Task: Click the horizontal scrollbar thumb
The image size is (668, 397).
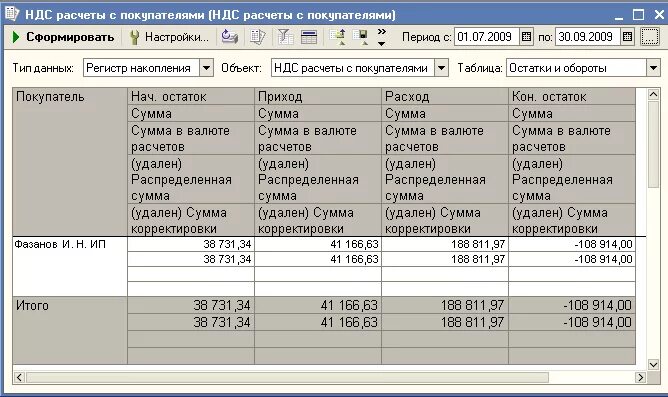Action: (288, 377)
